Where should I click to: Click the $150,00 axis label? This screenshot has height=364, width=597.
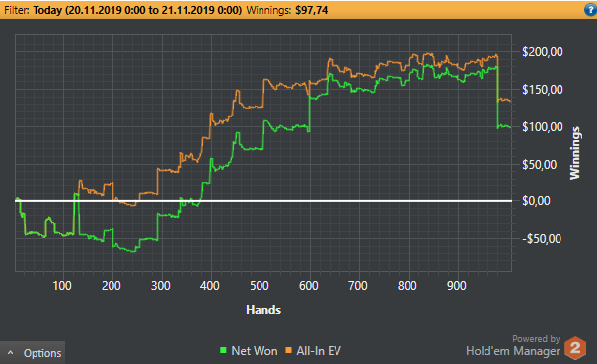pos(542,90)
